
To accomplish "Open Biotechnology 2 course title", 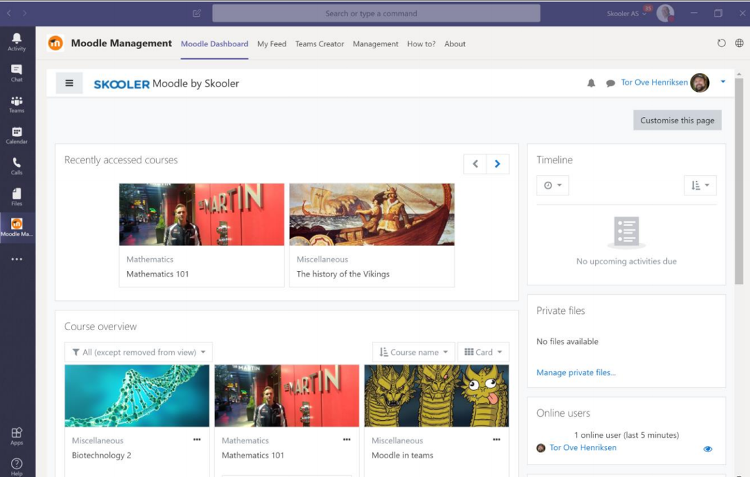I will tap(101, 455).
